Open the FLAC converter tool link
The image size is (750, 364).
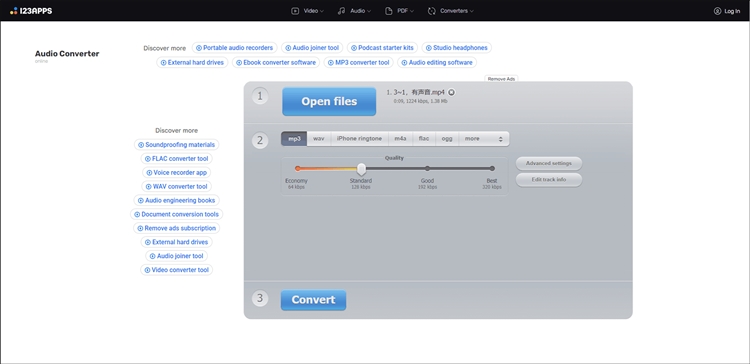176,159
